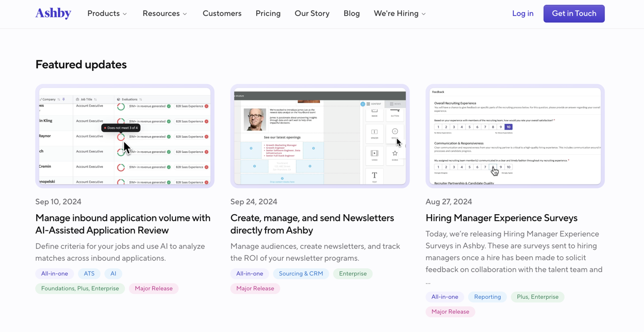Open the AI-Assisted Application Review article title
The image size is (644, 332).
[123, 224]
